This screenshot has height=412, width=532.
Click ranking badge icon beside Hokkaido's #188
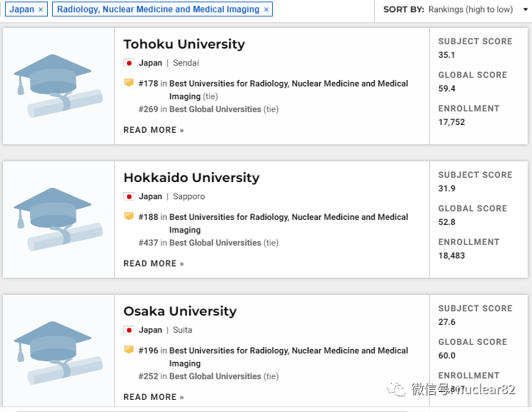point(129,216)
